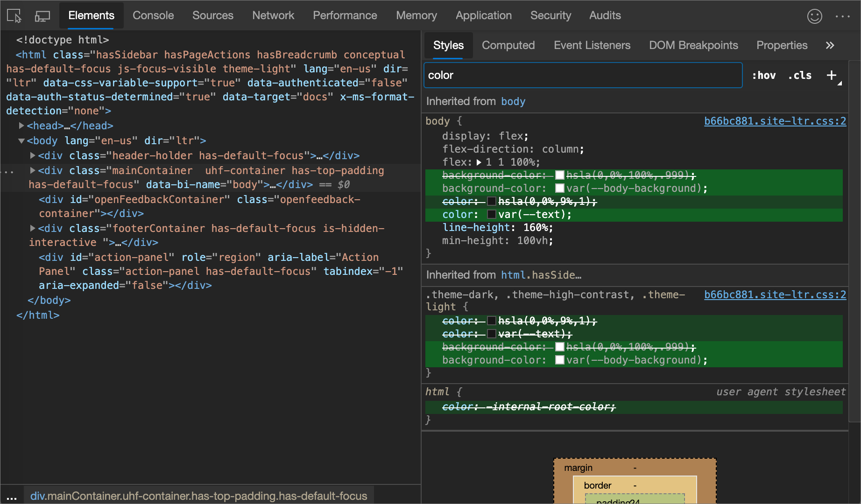Toggle the .cls class editor
Screen dimensions: 861x504
pos(800,75)
